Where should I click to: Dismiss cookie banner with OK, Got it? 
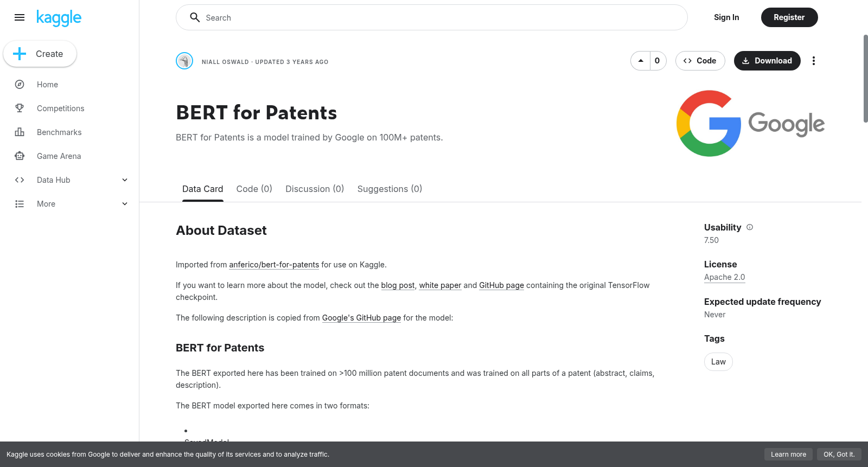(839, 455)
